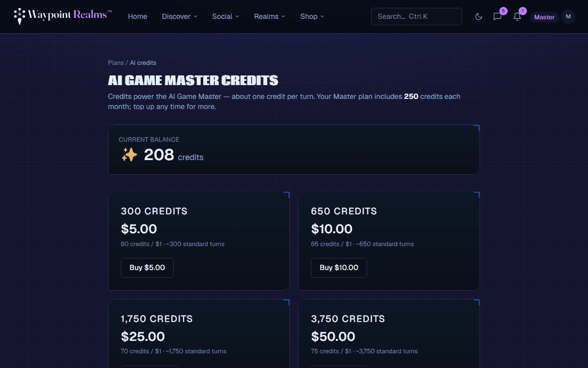The image size is (588, 368).
Task: Select the 300 CREDITS card title
Action: point(154,211)
